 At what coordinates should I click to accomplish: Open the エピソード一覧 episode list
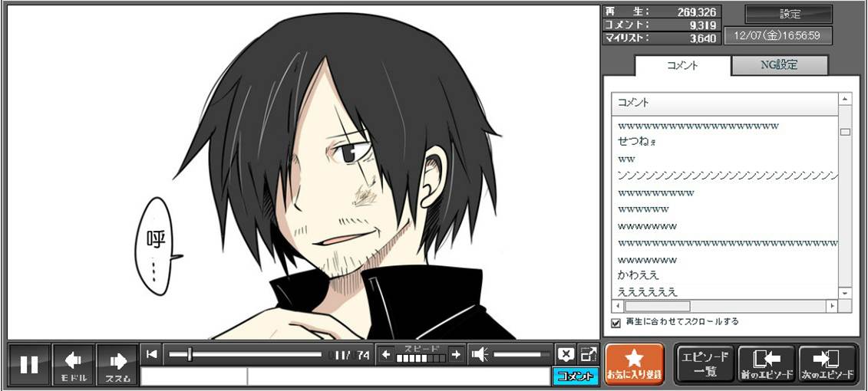click(x=705, y=363)
